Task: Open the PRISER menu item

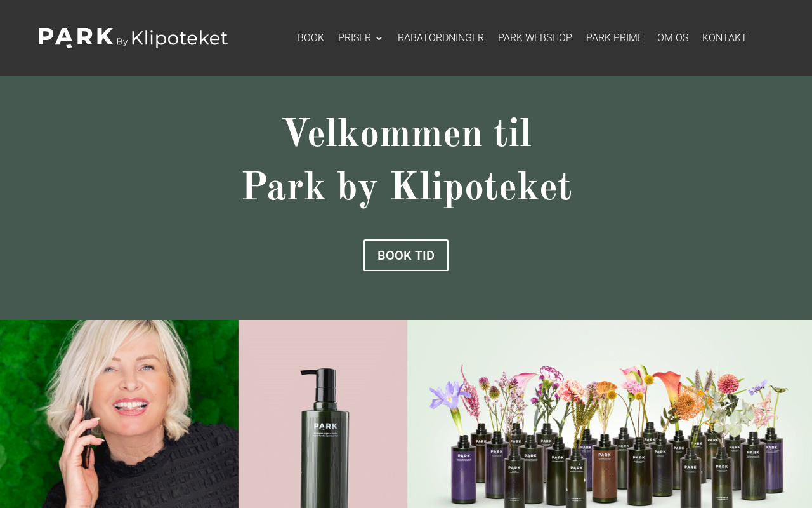Action: coord(355,38)
